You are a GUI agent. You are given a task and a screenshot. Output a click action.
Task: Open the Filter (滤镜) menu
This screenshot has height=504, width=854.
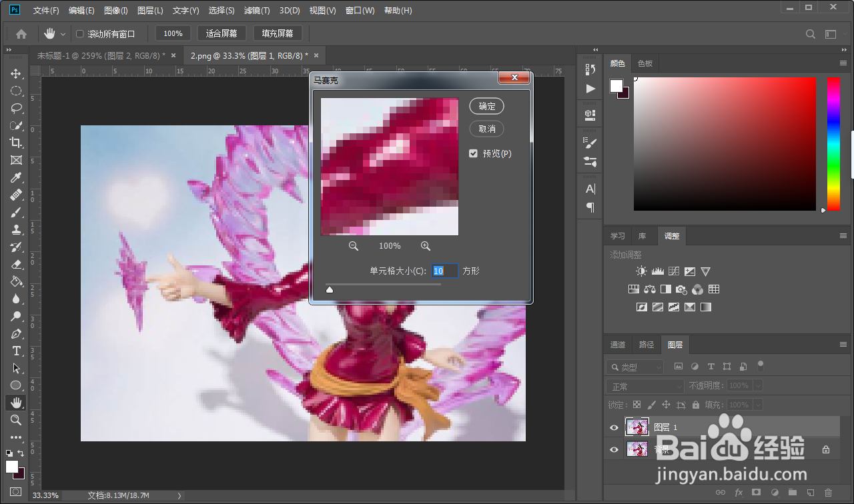pyautogui.click(x=257, y=11)
